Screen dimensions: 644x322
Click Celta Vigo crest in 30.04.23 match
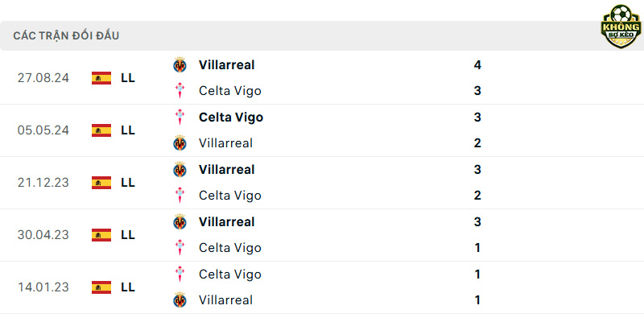tap(180, 248)
